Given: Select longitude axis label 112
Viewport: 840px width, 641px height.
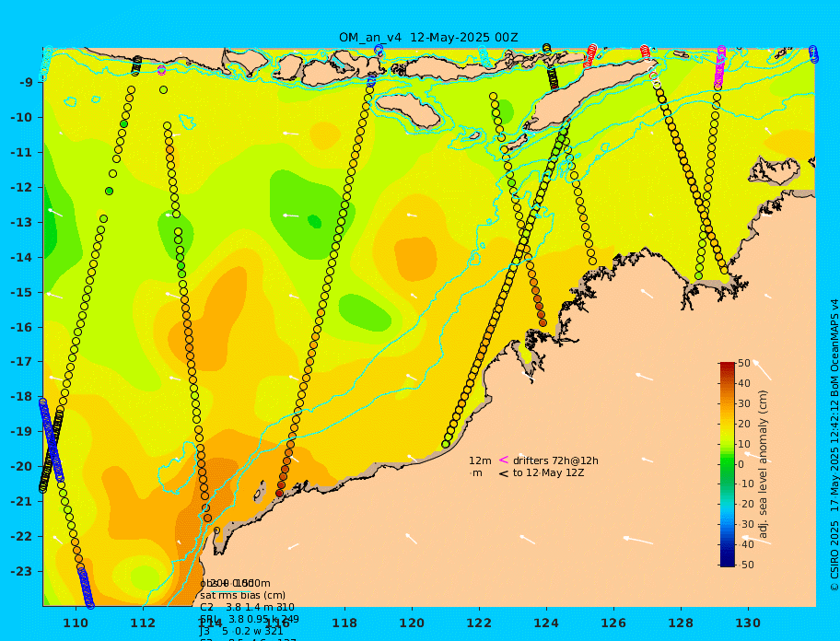Looking at the screenshot, I should (143, 623).
